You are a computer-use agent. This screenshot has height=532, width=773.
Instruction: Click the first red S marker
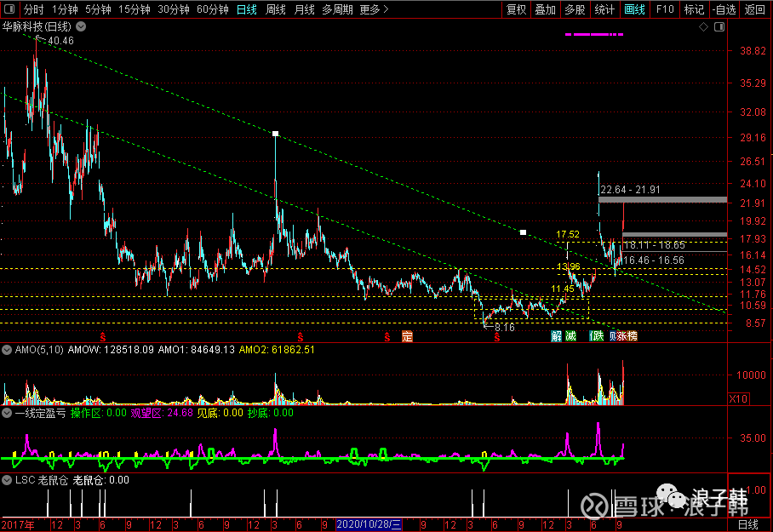tap(102, 337)
